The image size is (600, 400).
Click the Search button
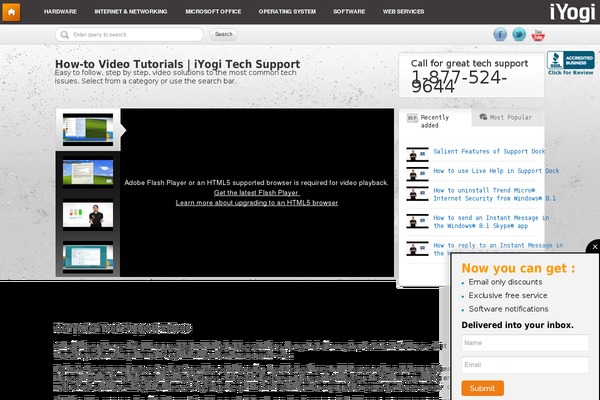[x=223, y=34]
